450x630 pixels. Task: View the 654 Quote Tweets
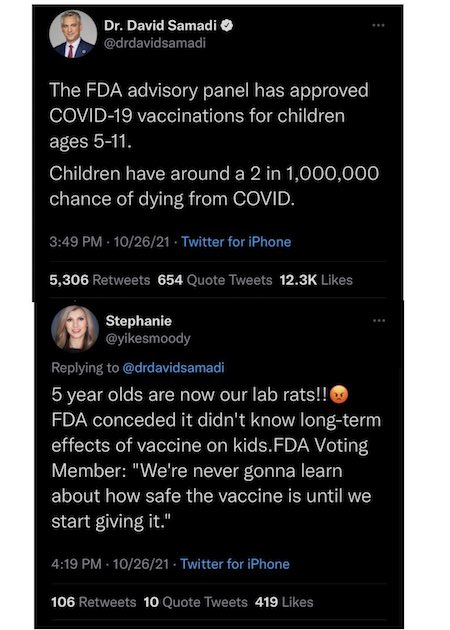(x=215, y=280)
